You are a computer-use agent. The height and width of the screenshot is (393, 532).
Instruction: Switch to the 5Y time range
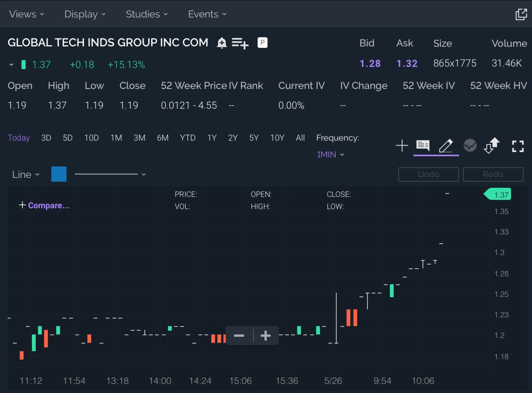pyautogui.click(x=254, y=138)
